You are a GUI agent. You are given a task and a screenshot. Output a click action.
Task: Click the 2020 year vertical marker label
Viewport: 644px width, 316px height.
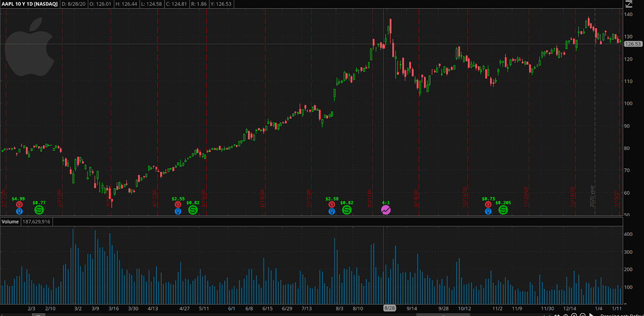pyautogui.click(x=592, y=196)
